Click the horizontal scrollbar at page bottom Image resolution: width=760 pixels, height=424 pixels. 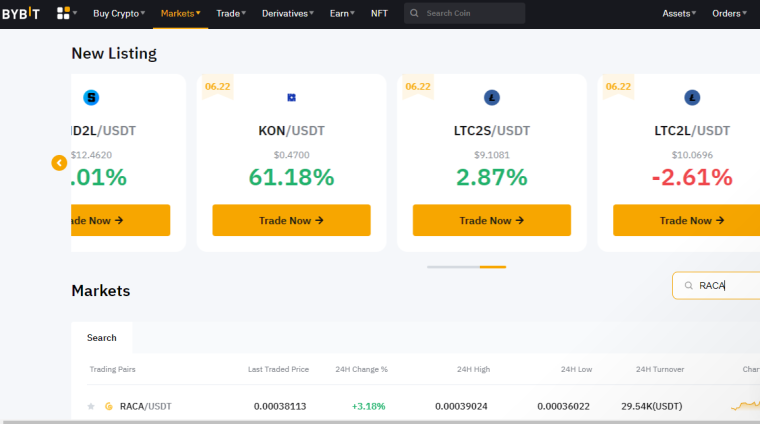coord(380,422)
